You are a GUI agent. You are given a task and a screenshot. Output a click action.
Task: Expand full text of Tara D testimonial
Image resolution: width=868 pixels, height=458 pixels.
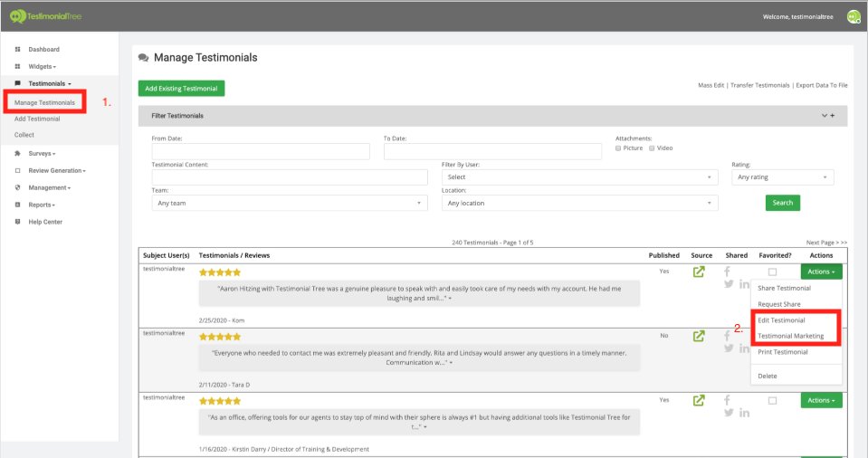point(451,363)
